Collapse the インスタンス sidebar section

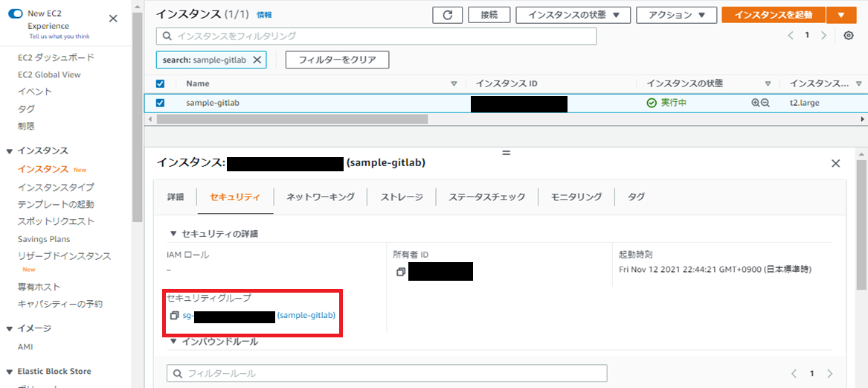pyautogui.click(x=10, y=150)
